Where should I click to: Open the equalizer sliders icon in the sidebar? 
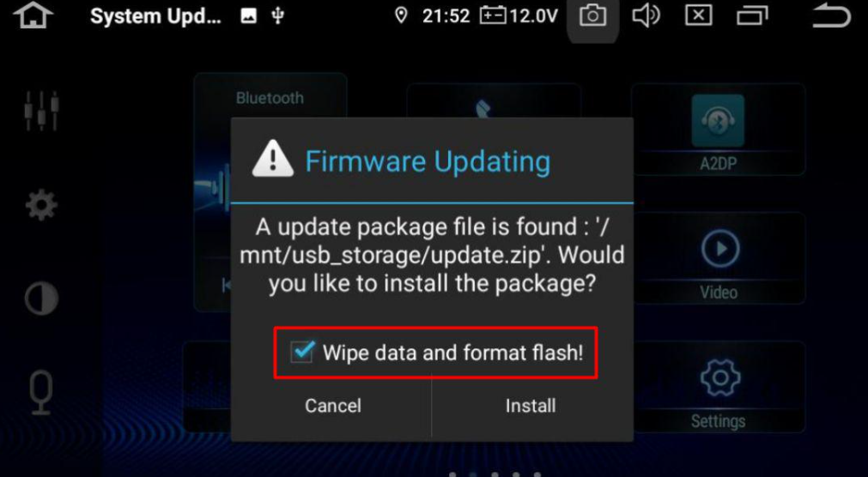click(x=41, y=111)
